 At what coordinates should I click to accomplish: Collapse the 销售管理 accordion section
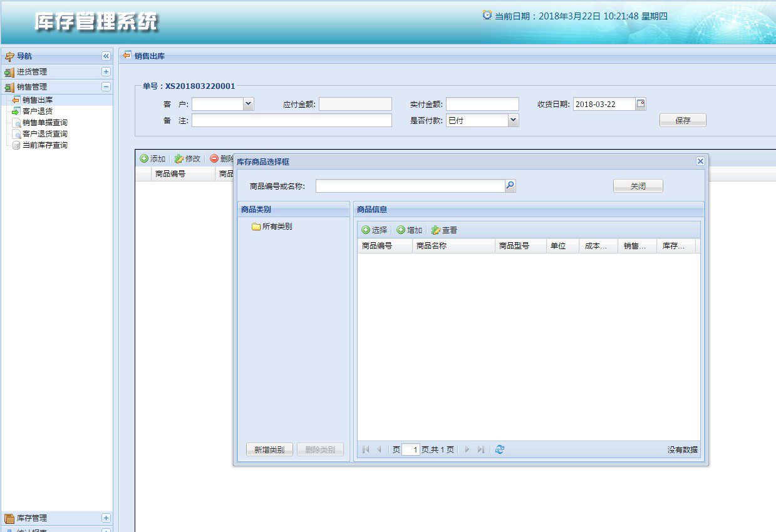point(106,87)
